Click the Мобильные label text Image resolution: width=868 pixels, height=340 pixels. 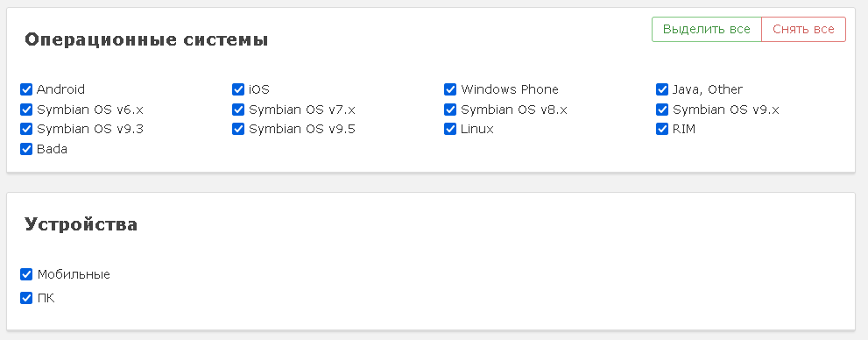coord(74,274)
